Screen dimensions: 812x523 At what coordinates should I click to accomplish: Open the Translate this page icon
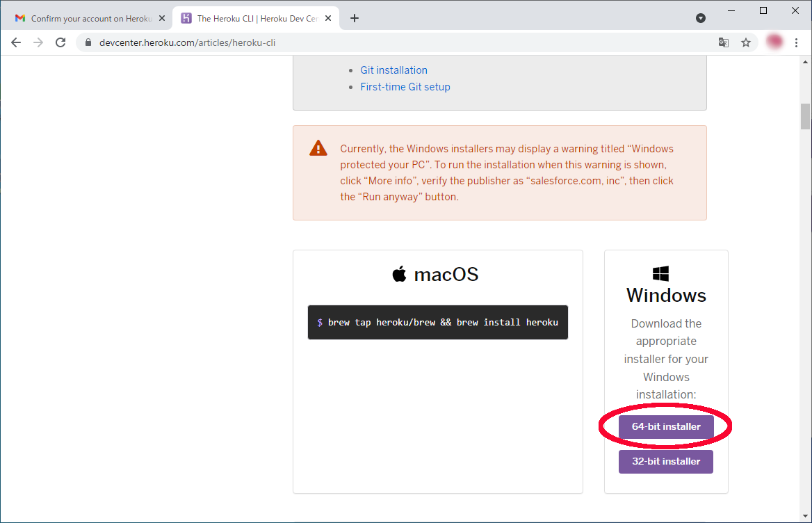pyautogui.click(x=724, y=42)
